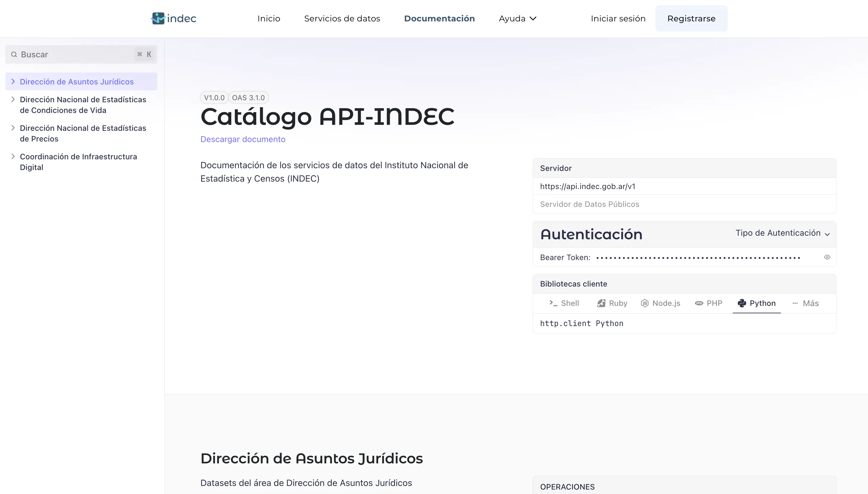This screenshot has width=868, height=494.
Task: Click server URL https://api.indec.gob.ar/v1
Action: point(587,186)
